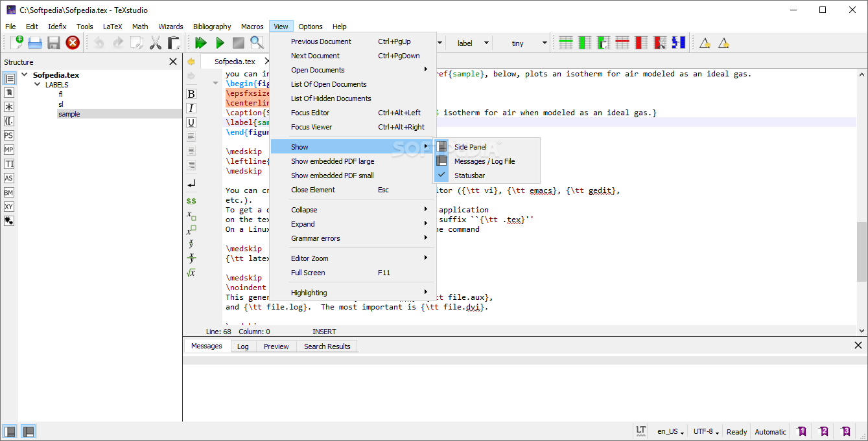Image resolution: width=868 pixels, height=441 pixels.
Task: Click the remove table column icon
Action: [x=641, y=43]
